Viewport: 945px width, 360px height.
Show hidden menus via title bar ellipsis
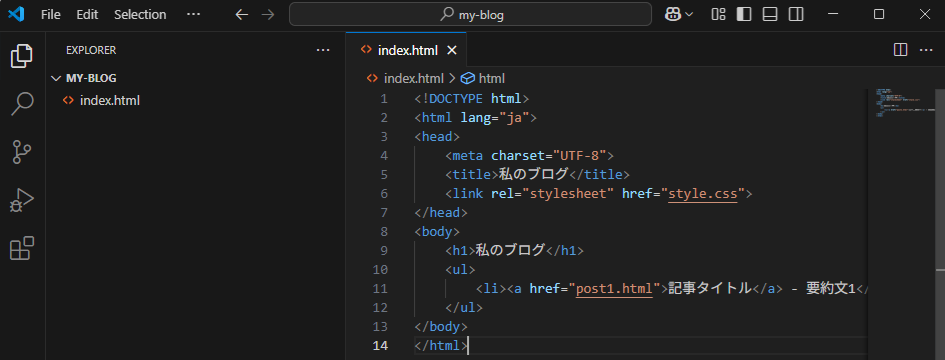click(x=193, y=14)
